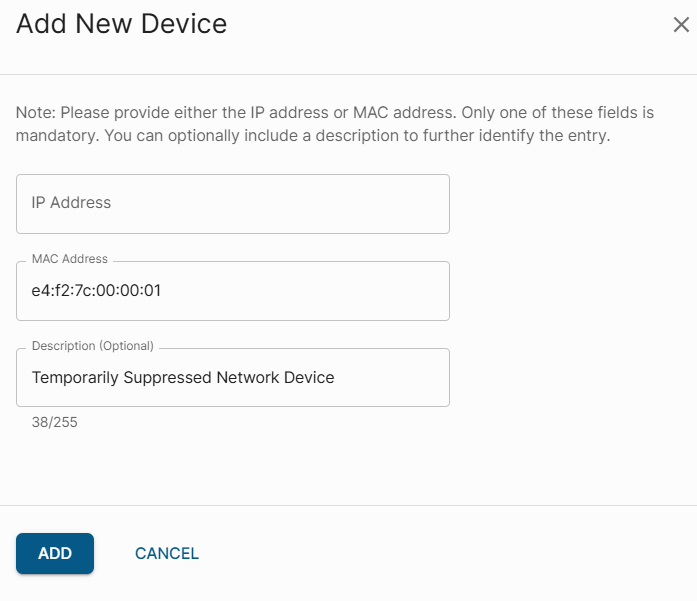Click the "Temporarily Suppressed Network Device" text
Image resolution: width=697 pixels, height=601 pixels.
(183, 378)
